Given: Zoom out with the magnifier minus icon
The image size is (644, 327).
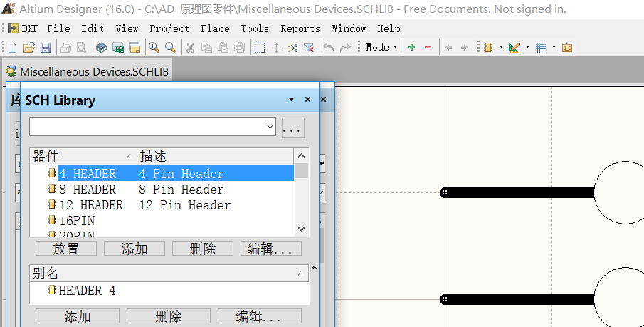Looking at the screenshot, I should pos(171,48).
